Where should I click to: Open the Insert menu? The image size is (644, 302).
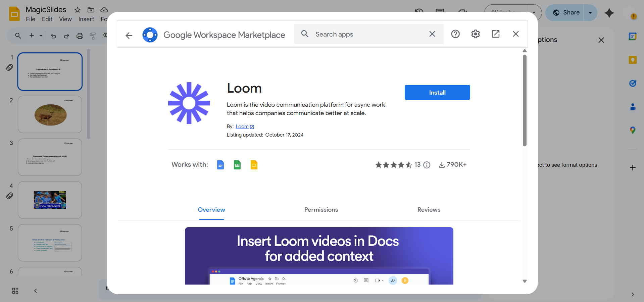pos(86,19)
